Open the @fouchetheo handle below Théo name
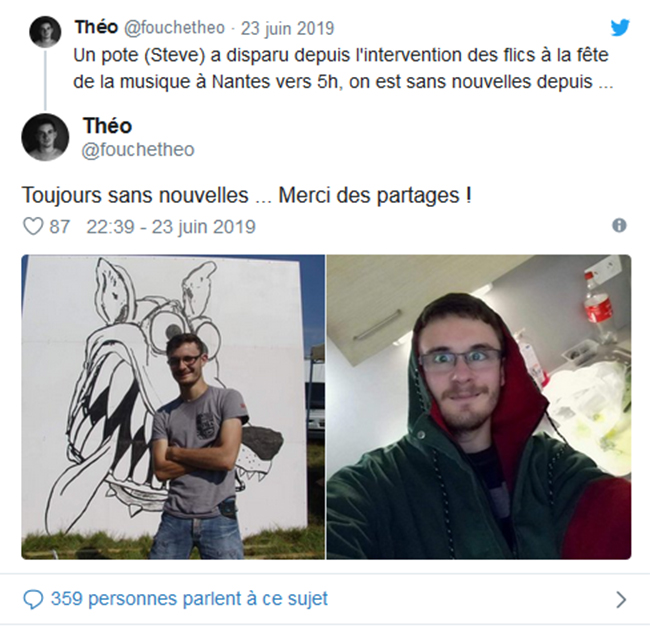Screen dimensions: 650x637 pos(138,150)
